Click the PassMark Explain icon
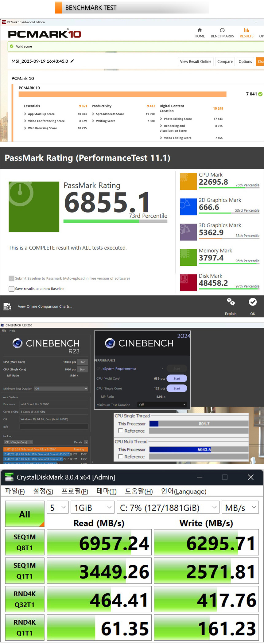This screenshot has height=644, width=264. point(231,302)
